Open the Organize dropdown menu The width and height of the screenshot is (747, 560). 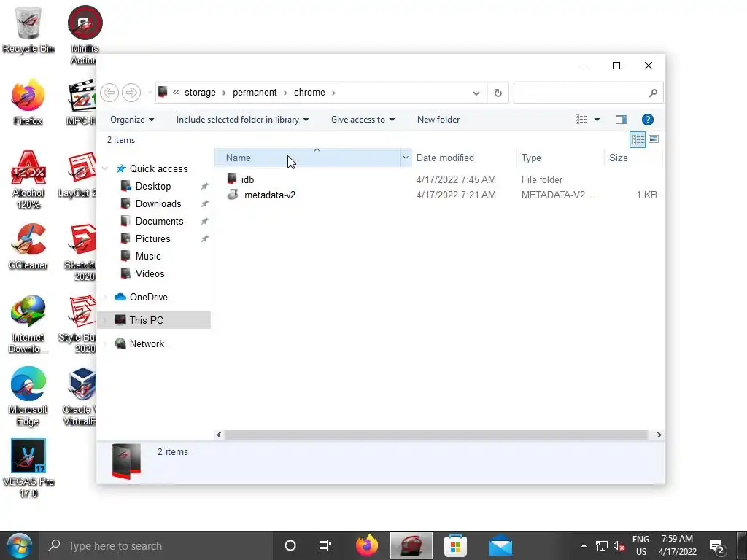point(132,120)
